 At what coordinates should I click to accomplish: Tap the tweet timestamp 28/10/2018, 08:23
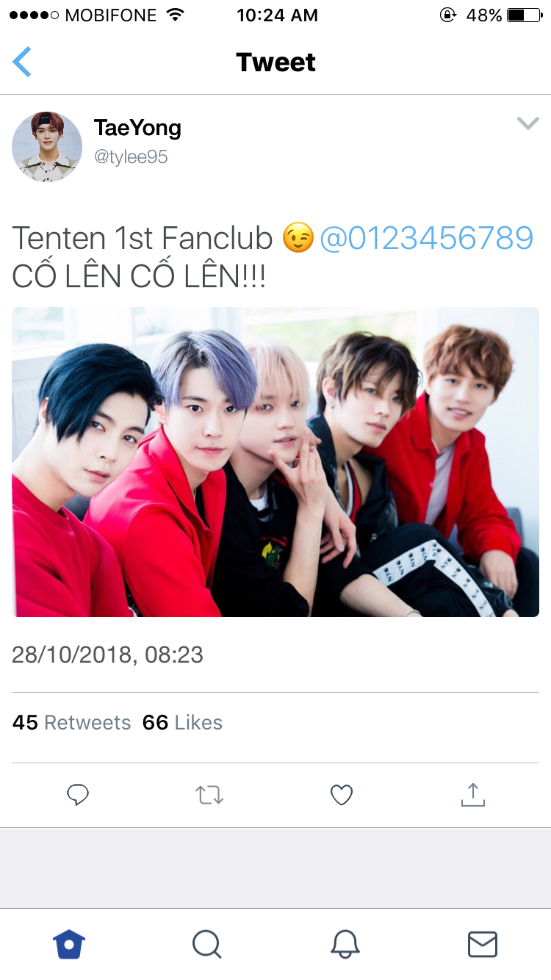click(107, 655)
